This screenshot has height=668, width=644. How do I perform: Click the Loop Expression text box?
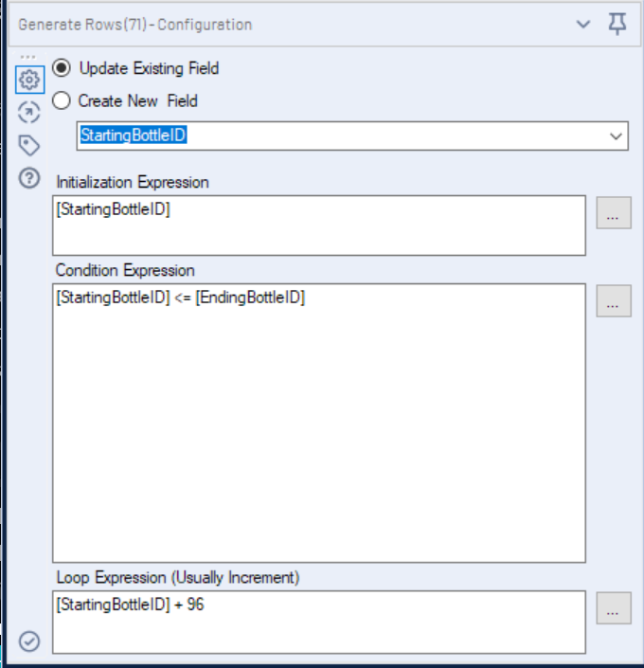click(x=319, y=622)
